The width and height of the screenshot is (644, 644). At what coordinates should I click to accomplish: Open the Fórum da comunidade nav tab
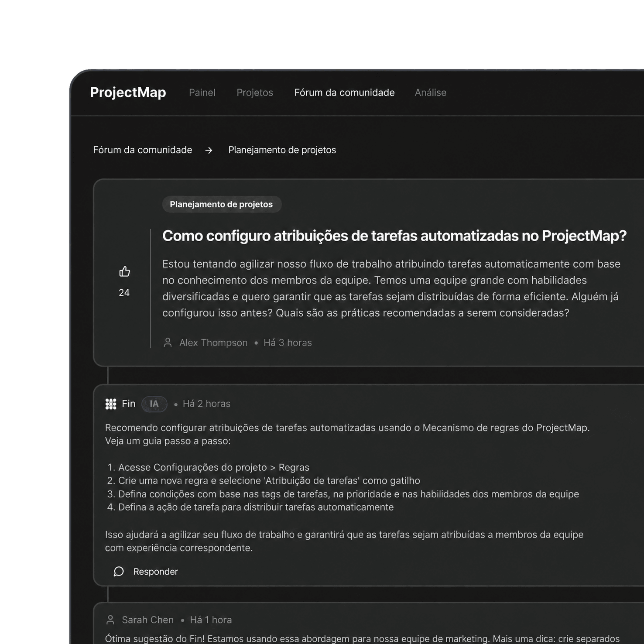344,92
